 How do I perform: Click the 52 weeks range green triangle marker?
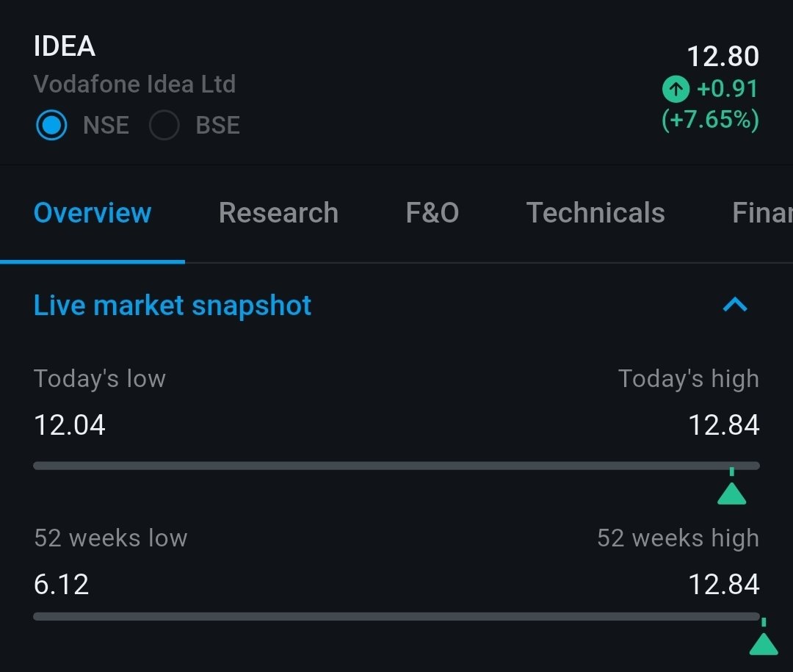point(763,643)
